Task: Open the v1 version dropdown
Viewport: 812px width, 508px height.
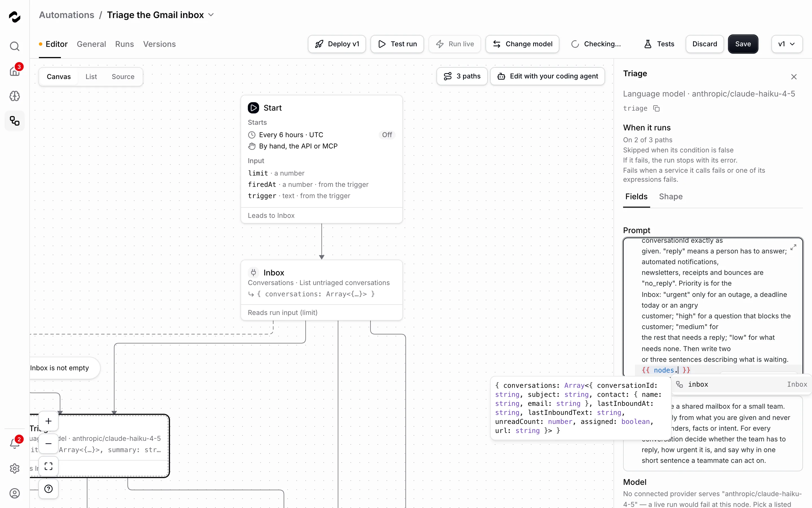Action: pos(787,44)
